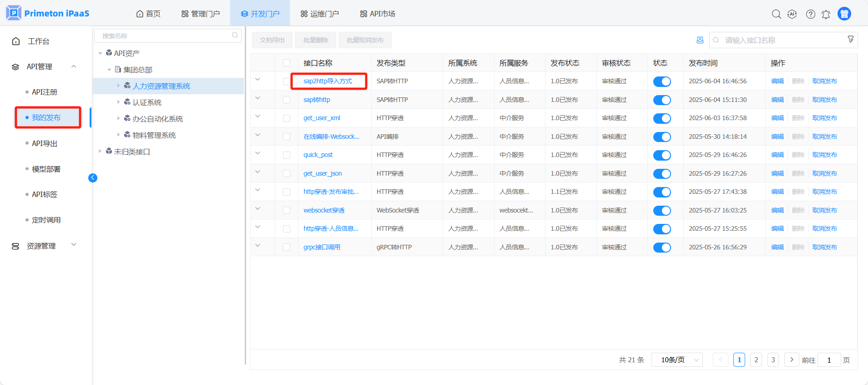Open the 10条/页 page size dropdown
The height and width of the screenshot is (385, 868).
[x=677, y=360]
